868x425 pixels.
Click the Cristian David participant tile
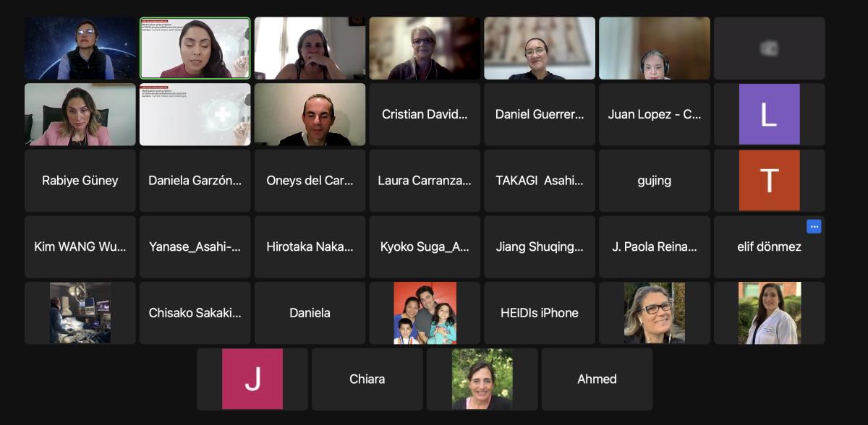pos(425,114)
